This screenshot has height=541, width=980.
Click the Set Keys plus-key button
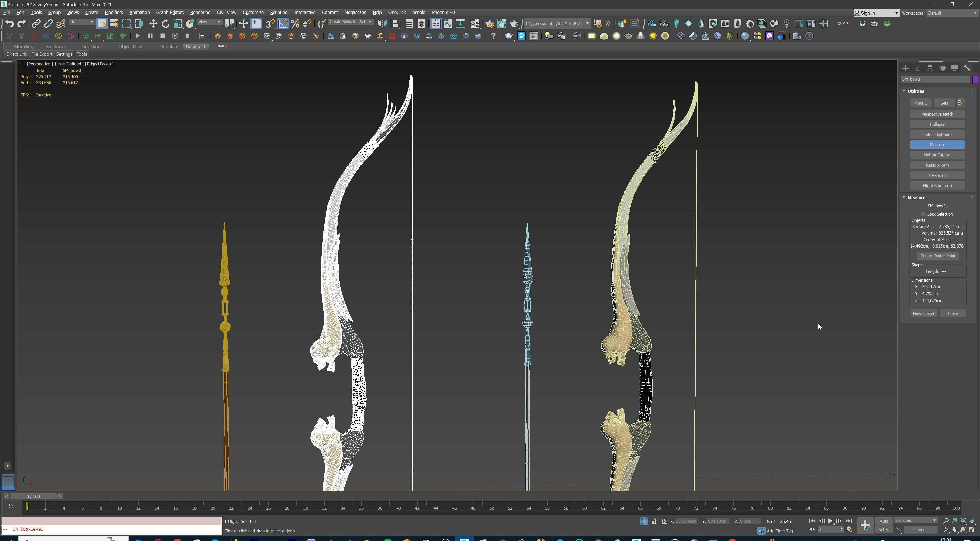865,525
